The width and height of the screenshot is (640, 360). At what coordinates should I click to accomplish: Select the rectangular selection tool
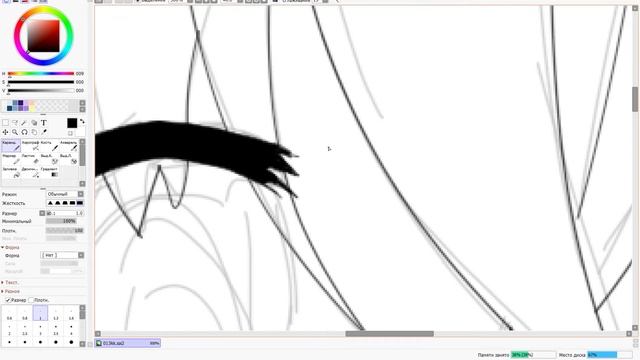coord(5,122)
